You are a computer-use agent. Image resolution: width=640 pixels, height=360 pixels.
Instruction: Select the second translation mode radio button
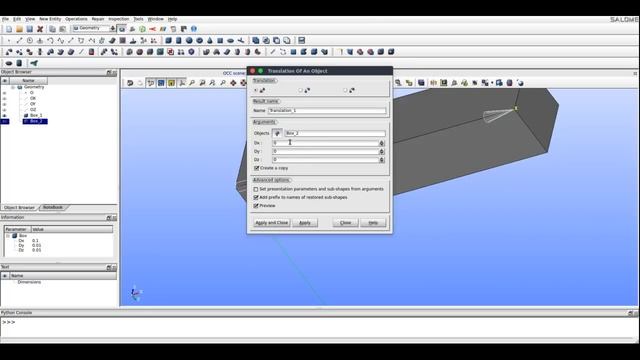point(300,90)
